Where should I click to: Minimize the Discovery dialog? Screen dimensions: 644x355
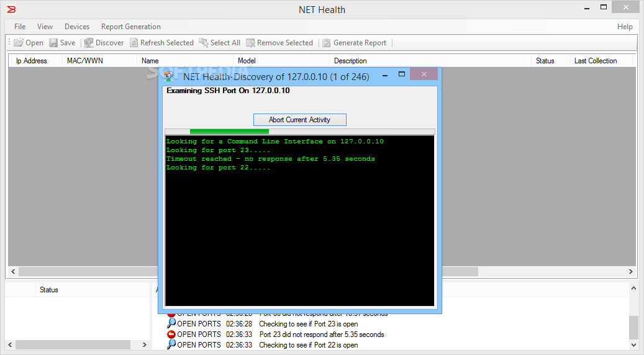[x=385, y=75]
